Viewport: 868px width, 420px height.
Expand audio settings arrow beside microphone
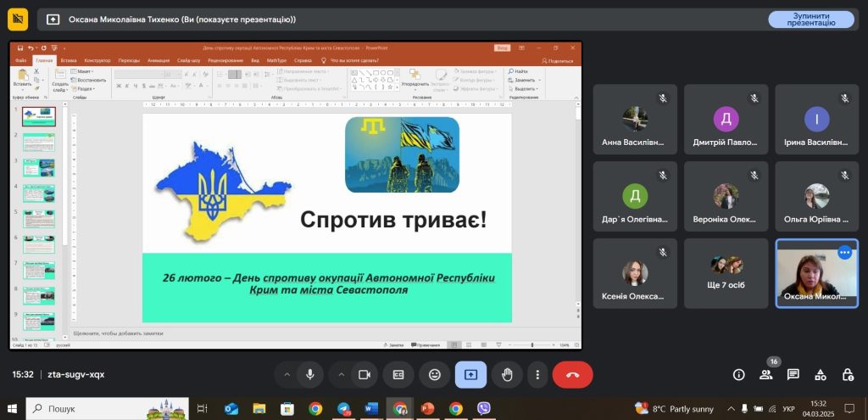(287, 374)
